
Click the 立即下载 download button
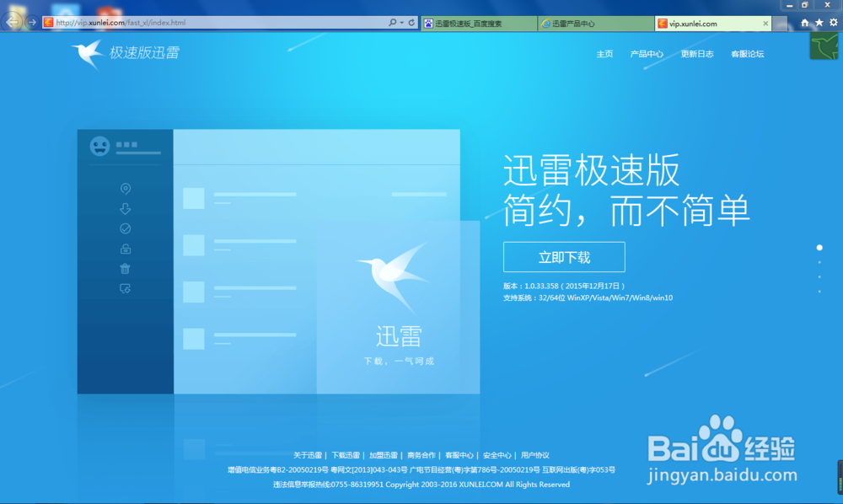(564, 257)
